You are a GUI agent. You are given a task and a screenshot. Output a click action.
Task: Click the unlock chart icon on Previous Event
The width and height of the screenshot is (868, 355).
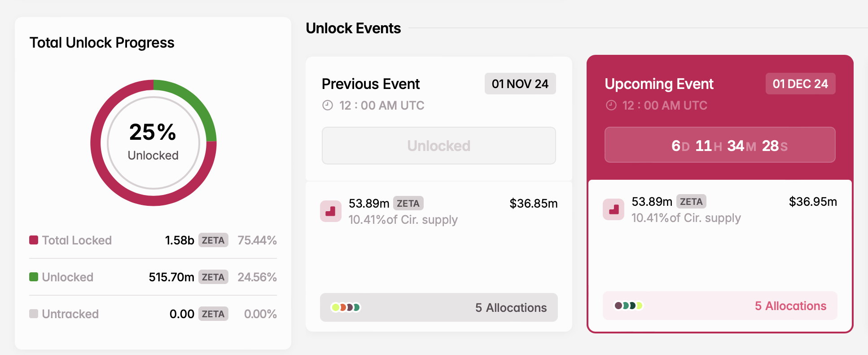(x=331, y=211)
